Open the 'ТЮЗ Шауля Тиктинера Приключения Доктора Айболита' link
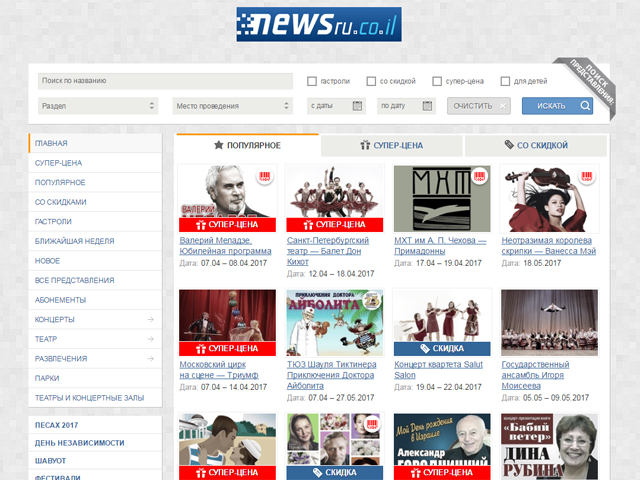The image size is (640, 480). (x=331, y=375)
